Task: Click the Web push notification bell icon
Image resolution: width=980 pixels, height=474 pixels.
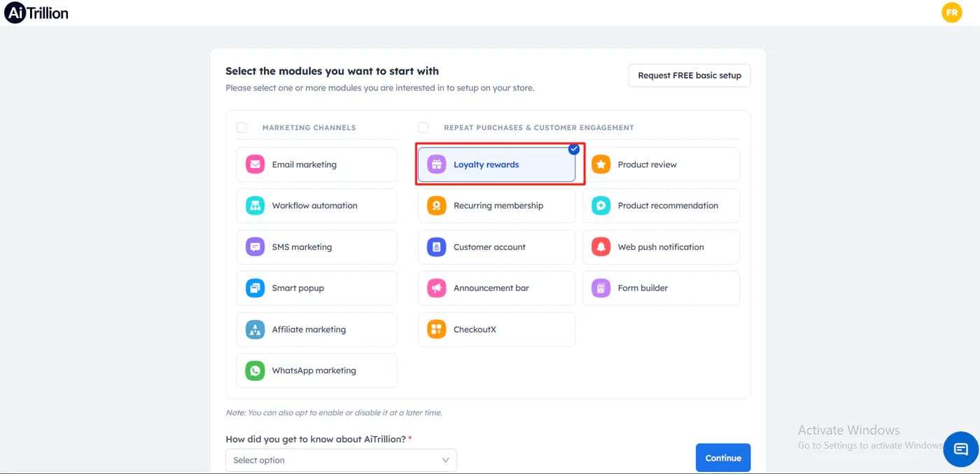Action: [601, 247]
